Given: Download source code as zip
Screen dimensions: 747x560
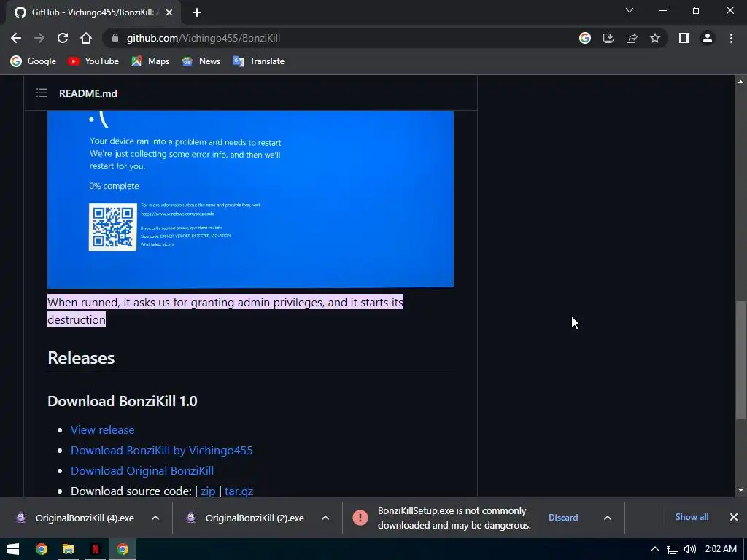Looking at the screenshot, I should 208,491.
